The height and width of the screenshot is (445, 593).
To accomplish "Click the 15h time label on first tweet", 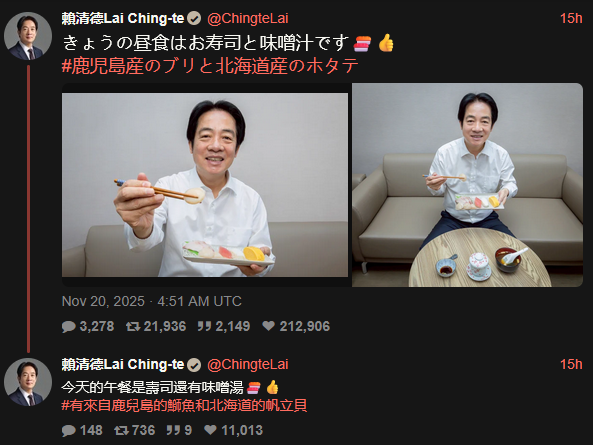I will point(571,18).
